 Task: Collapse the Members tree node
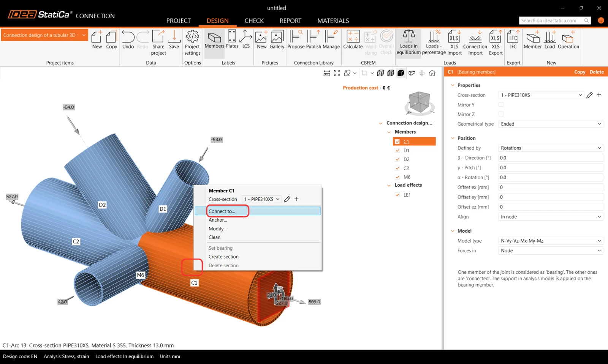pos(389,132)
